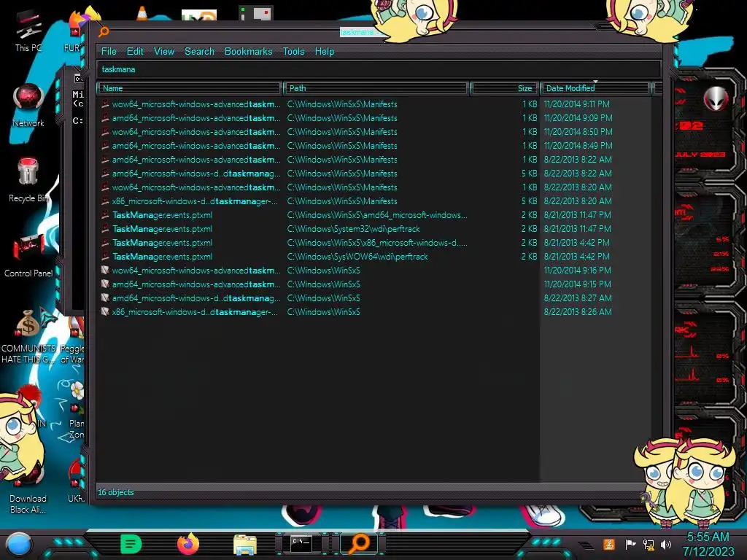Click the 16 objects status bar text

pos(116,492)
